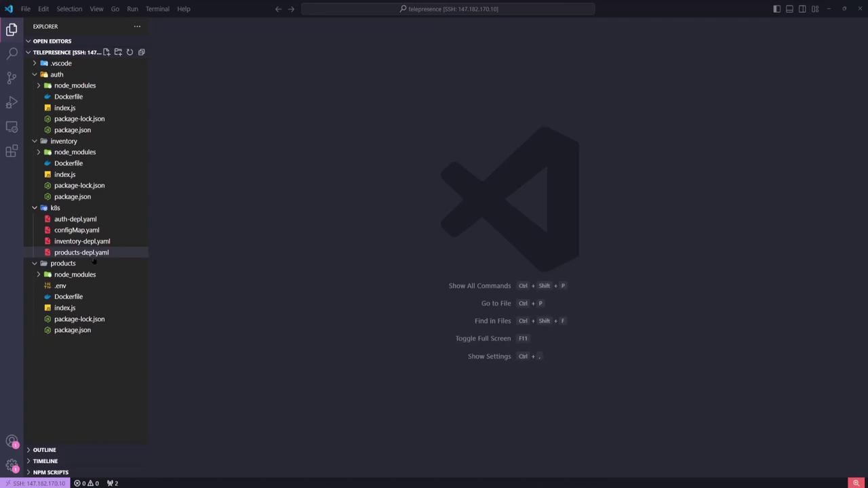Open the Go menu
Viewport: 868px width, 488px height.
click(x=115, y=9)
